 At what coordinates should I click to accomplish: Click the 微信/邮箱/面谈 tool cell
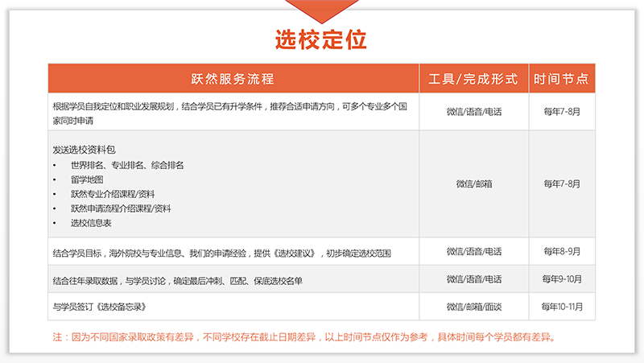pos(473,307)
